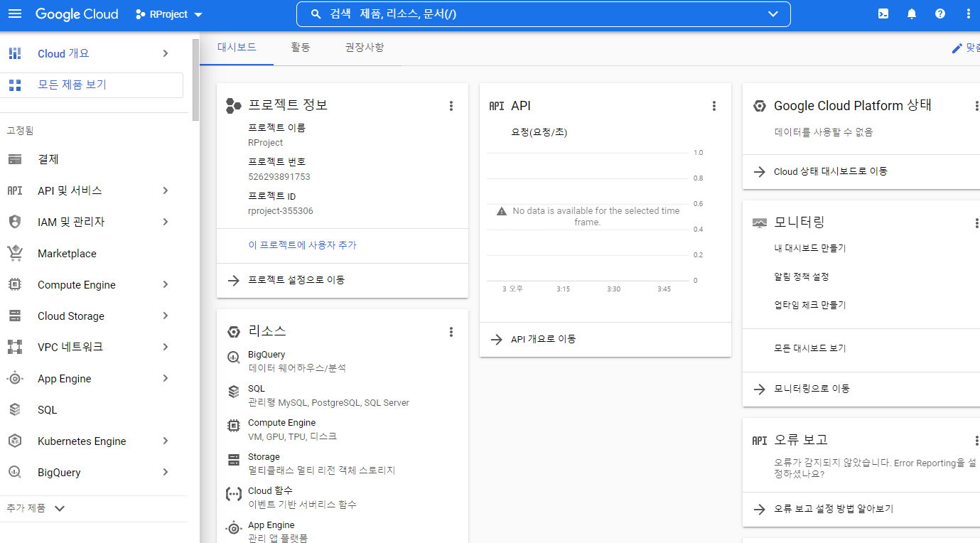This screenshot has width=980, height=543.
Task: Click the all products grid icon
Action: pos(15,85)
